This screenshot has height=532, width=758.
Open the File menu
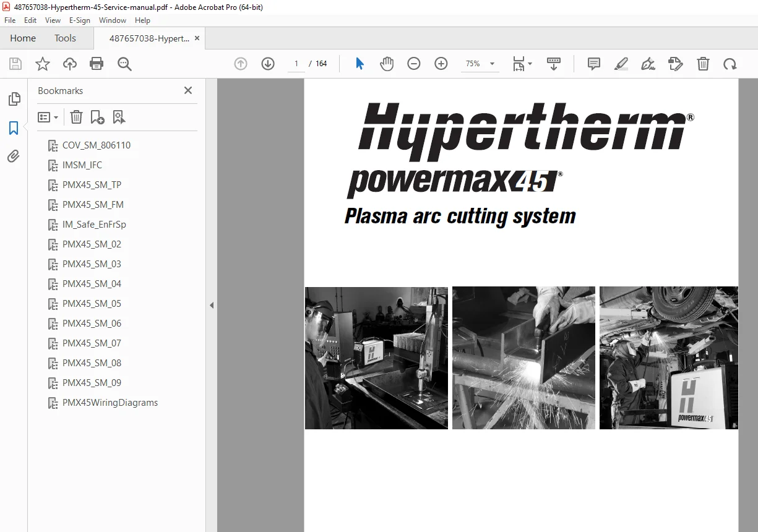[x=10, y=20]
